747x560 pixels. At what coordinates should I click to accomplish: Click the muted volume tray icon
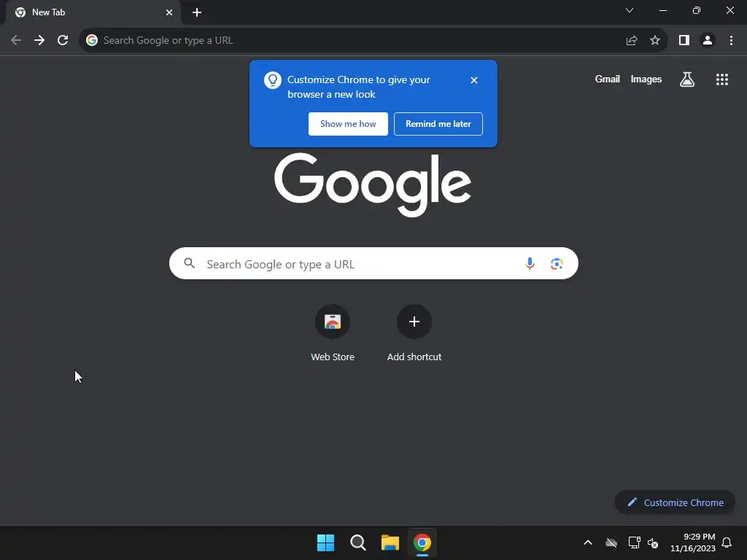click(653, 542)
